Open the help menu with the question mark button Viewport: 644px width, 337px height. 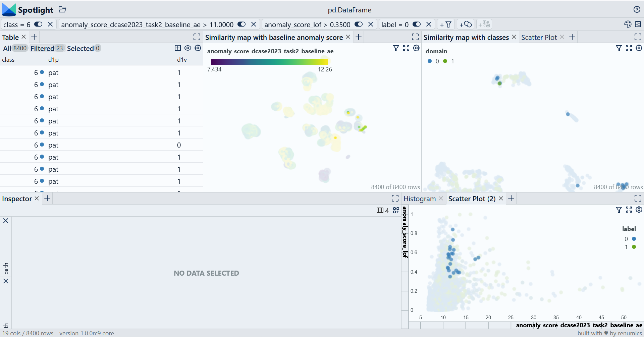(x=637, y=9)
